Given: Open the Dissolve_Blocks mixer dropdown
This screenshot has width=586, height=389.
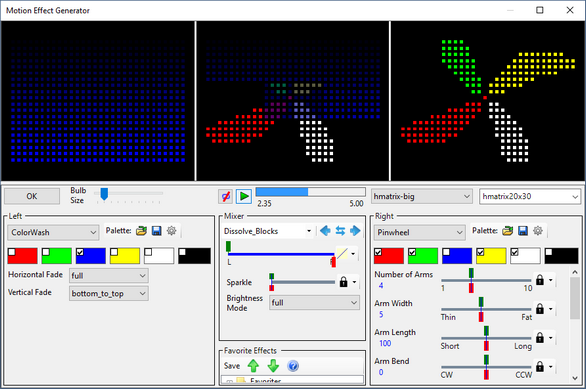Looking at the screenshot, I should coord(268,231).
